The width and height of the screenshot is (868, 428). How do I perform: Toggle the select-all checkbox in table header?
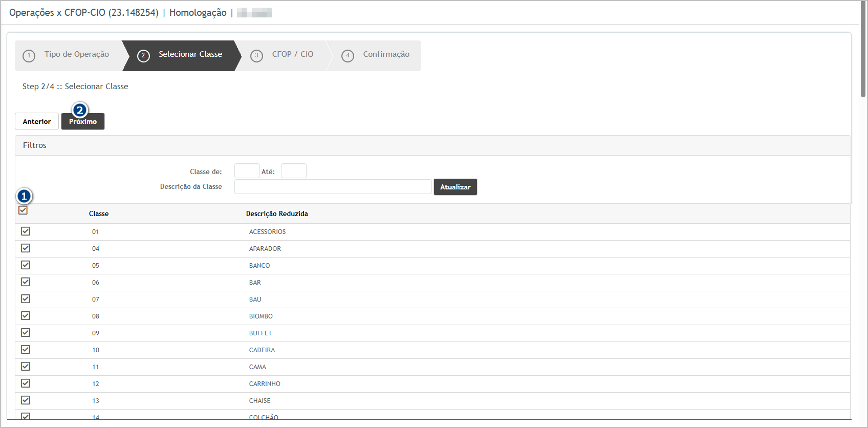click(23, 210)
